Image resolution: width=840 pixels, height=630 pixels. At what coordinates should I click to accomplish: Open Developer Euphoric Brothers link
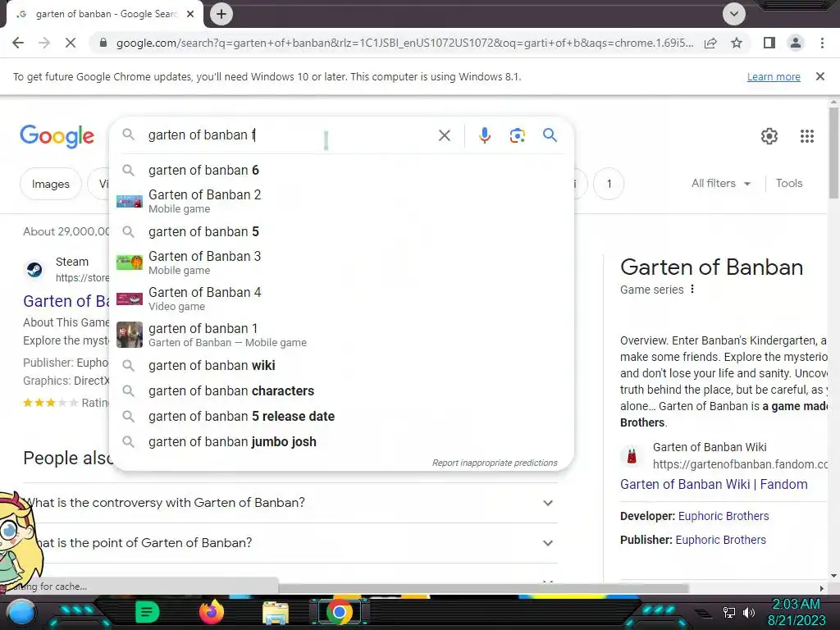point(724,516)
